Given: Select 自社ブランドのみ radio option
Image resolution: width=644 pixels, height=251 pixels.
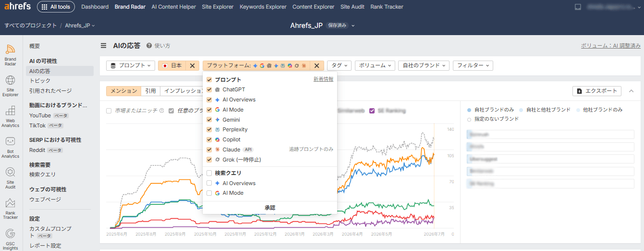Looking at the screenshot, I should (x=469, y=110).
